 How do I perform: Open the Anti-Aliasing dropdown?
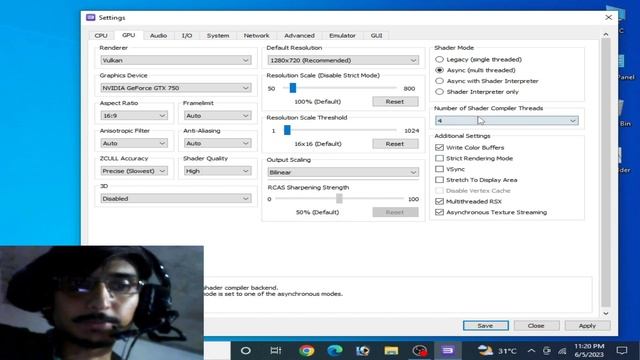coord(217,143)
